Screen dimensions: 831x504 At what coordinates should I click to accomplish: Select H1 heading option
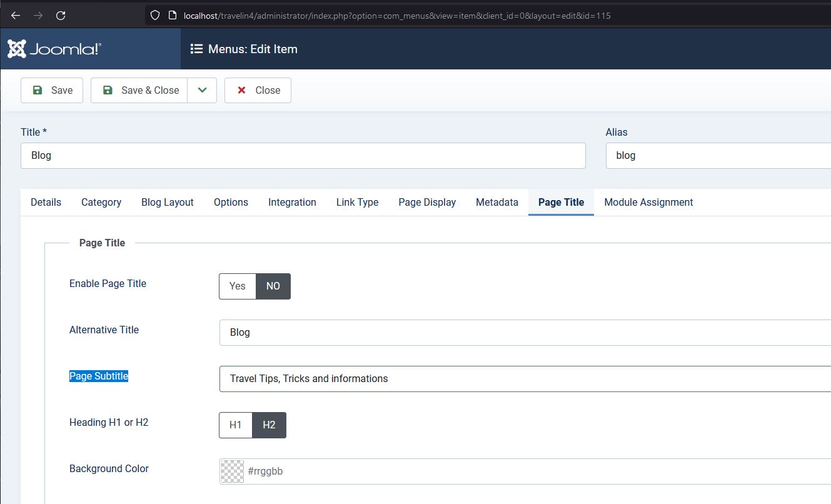(236, 425)
